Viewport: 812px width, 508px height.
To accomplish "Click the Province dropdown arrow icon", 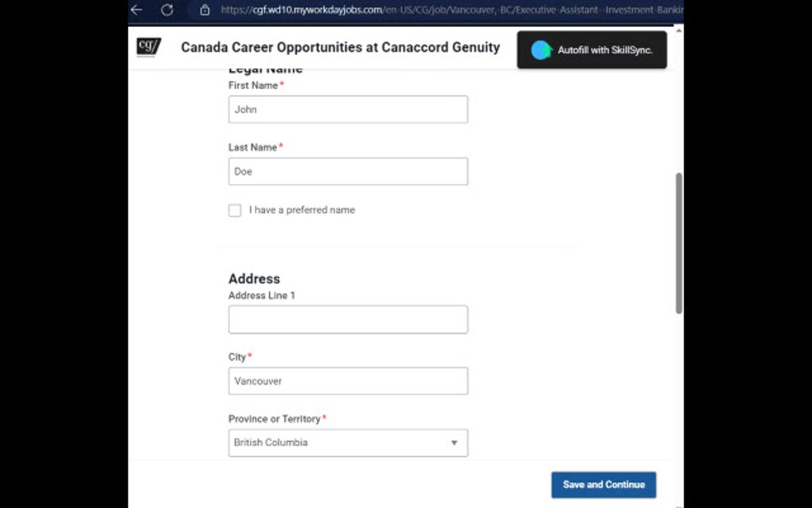I will click(454, 443).
